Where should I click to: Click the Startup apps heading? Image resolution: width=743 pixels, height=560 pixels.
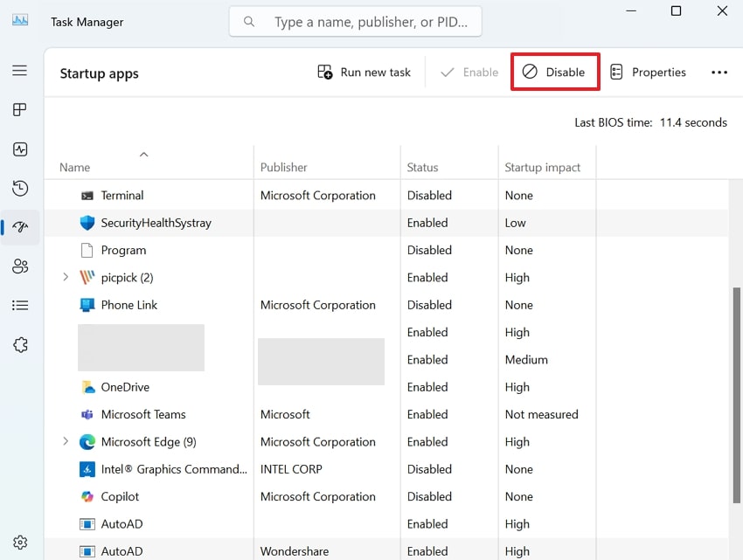99,73
